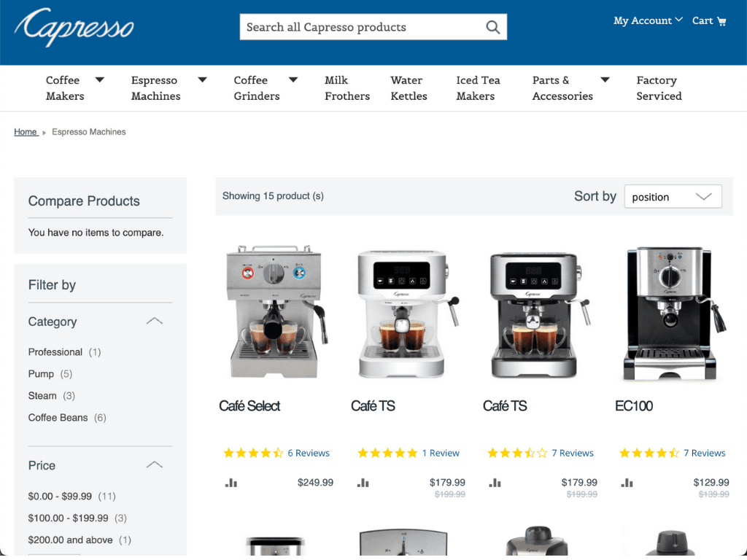Click the Compare Products heading

84,201
